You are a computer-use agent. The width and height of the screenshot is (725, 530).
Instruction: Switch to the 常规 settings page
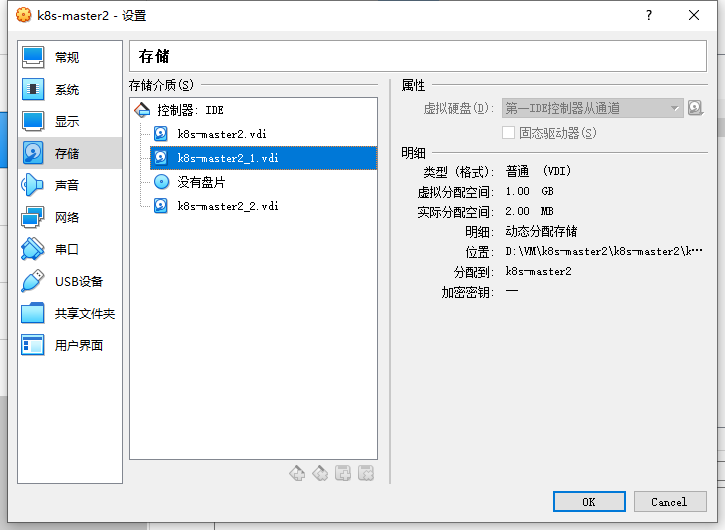pyautogui.click(x=70, y=57)
